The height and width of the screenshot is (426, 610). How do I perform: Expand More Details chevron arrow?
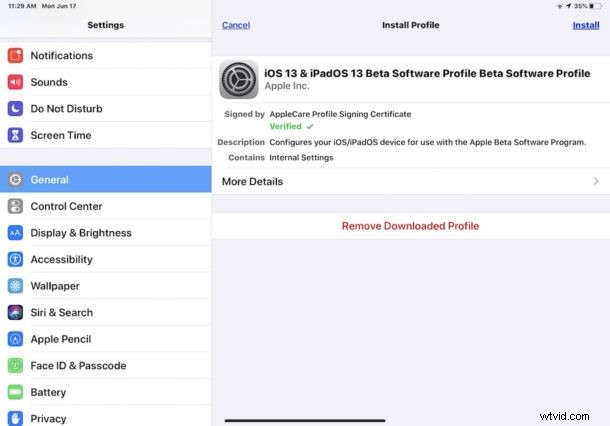tap(596, 181)
